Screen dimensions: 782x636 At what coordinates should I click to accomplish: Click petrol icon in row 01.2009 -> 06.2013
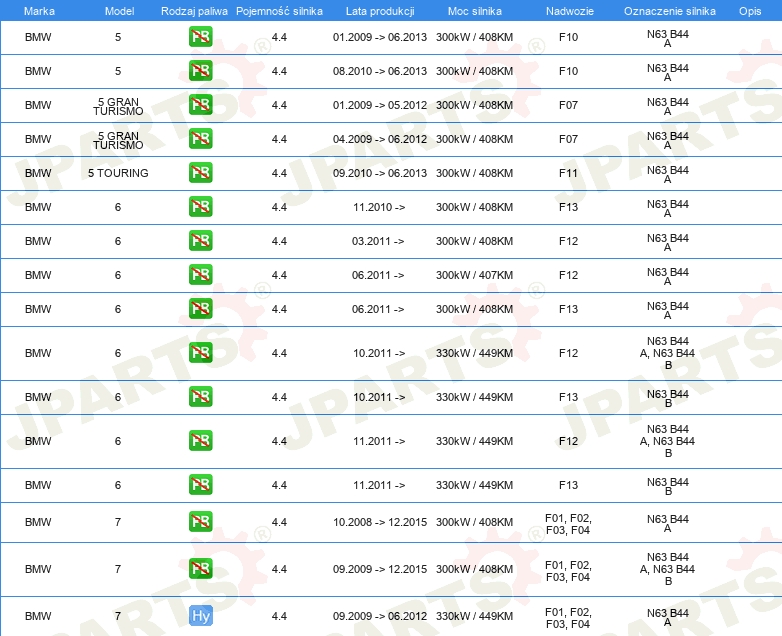click(200, 37)
